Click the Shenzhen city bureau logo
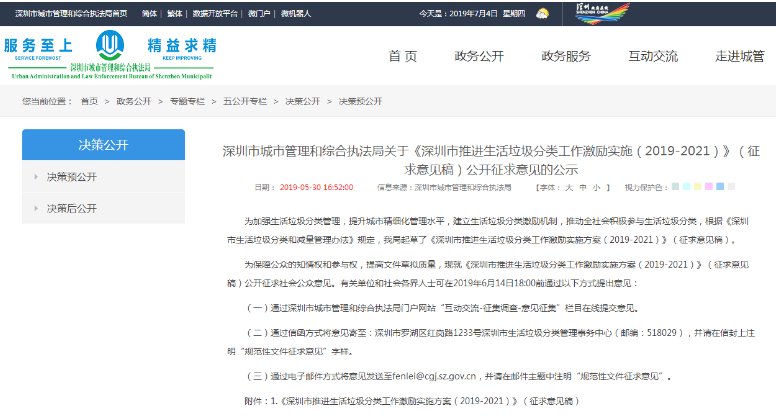Image resolution: width=776 pixels, height=419 pixels. 110,48
